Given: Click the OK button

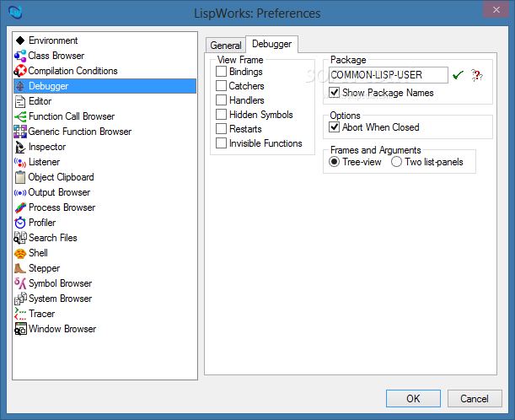Looking at the screenshot, I should [413, 399].
